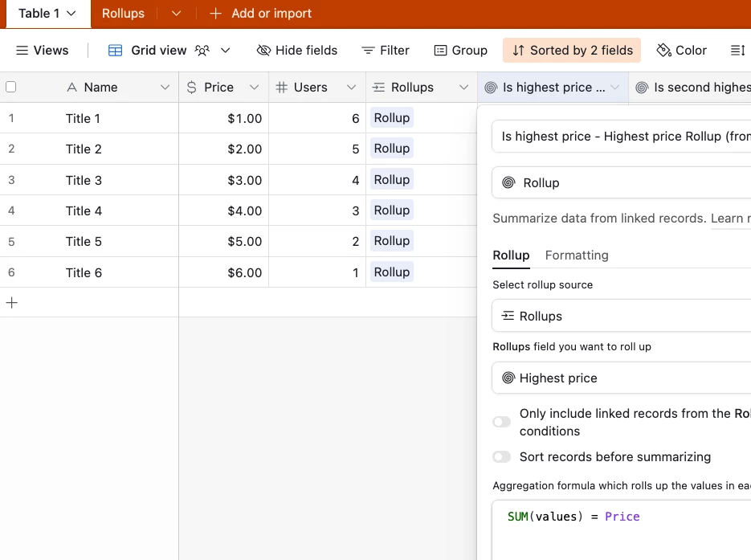Open the Filter options
The width and height of the screenshot is (751, 560).
(x=385, y=51)
